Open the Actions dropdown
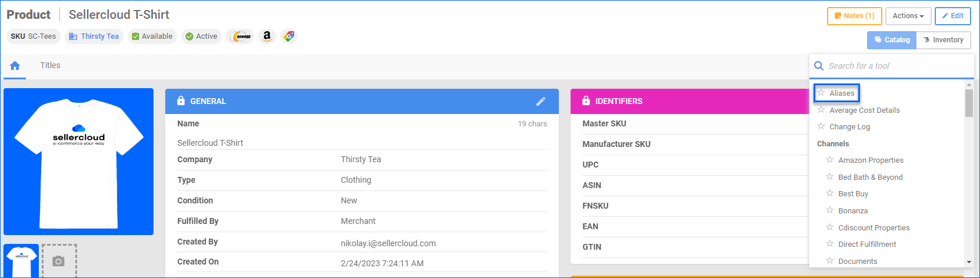This screenshot has width=980, height=278. click(x=908, y=16)
